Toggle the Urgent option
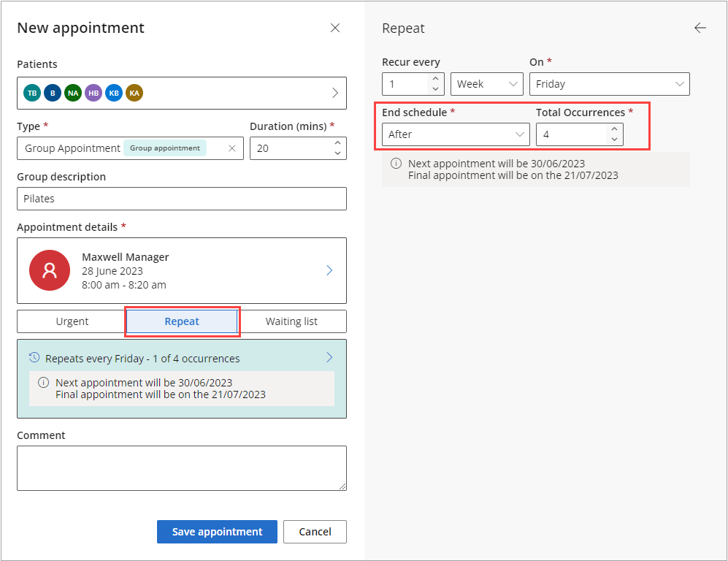The width and height of the screenshot is (728, 561). click(72, 321)
